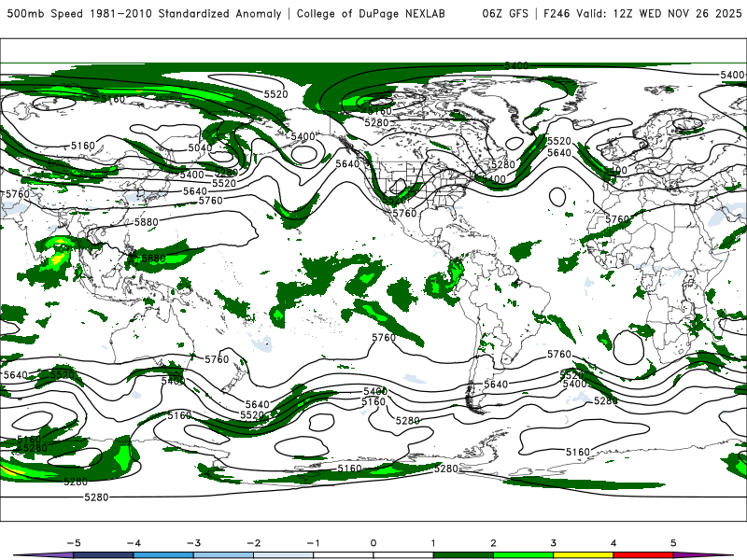Viewport: 747px width, 560px height.
Task: Click the '3' colorbar scale label
Action: pos(553,543)
